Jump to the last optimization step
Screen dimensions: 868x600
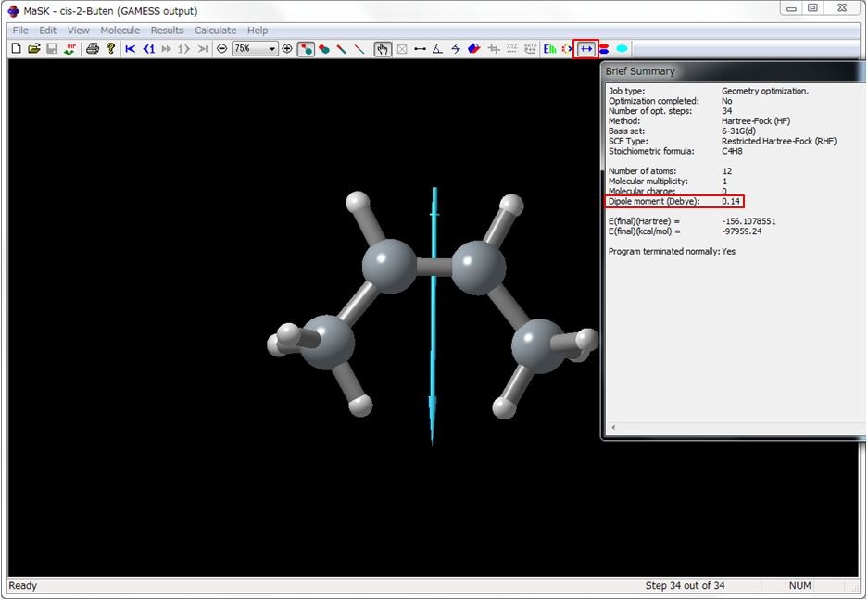200,48
